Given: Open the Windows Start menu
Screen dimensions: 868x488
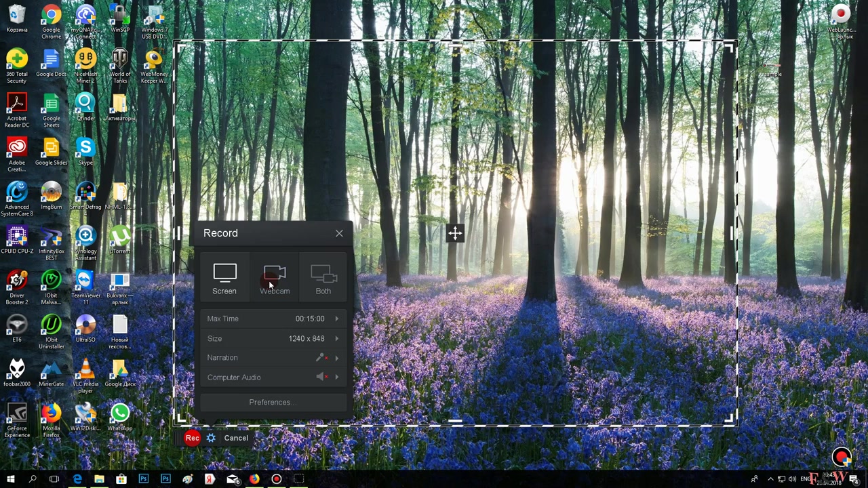Looking at the screenshot, I should click(x=10, y=479).
